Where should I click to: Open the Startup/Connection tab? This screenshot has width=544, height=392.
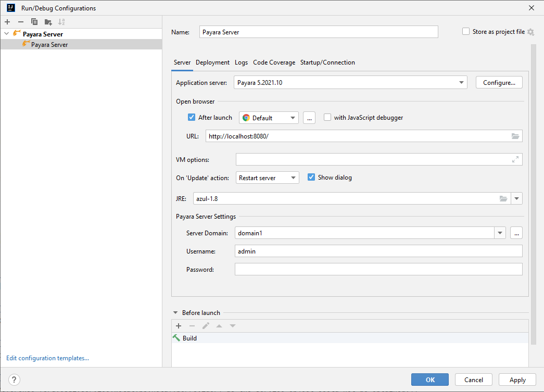(x=327, y=62)
